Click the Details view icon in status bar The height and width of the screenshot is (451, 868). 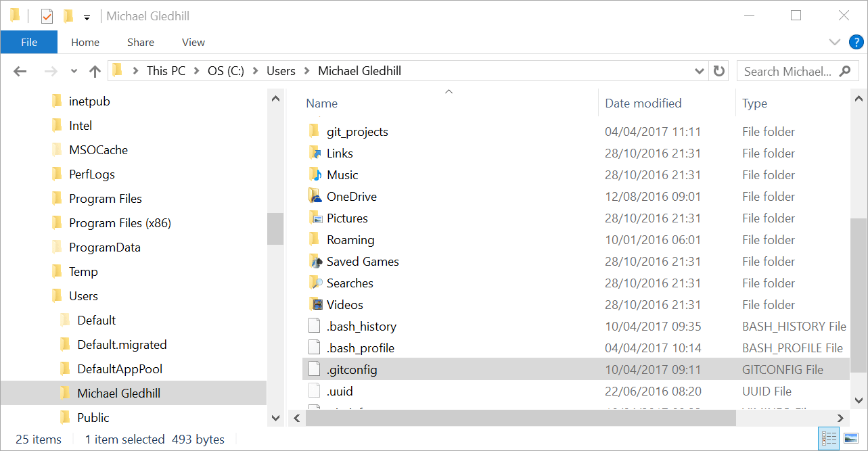(x=829, y=440)
